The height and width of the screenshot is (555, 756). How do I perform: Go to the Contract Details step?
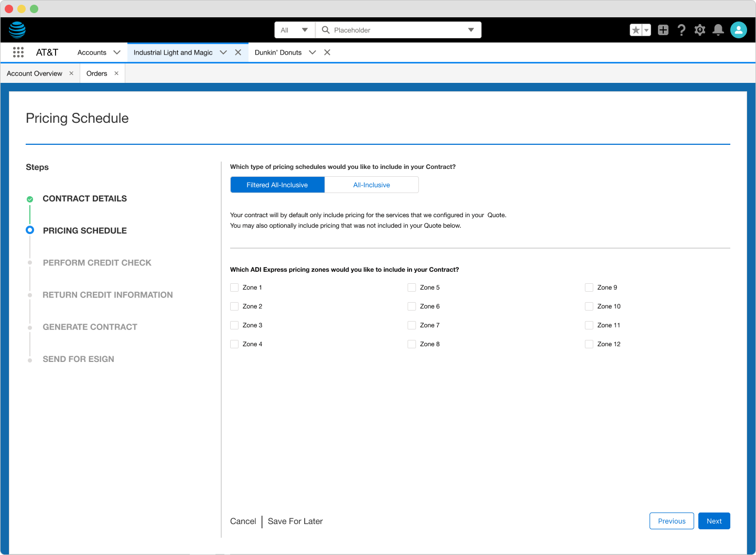tap(85, 199)
